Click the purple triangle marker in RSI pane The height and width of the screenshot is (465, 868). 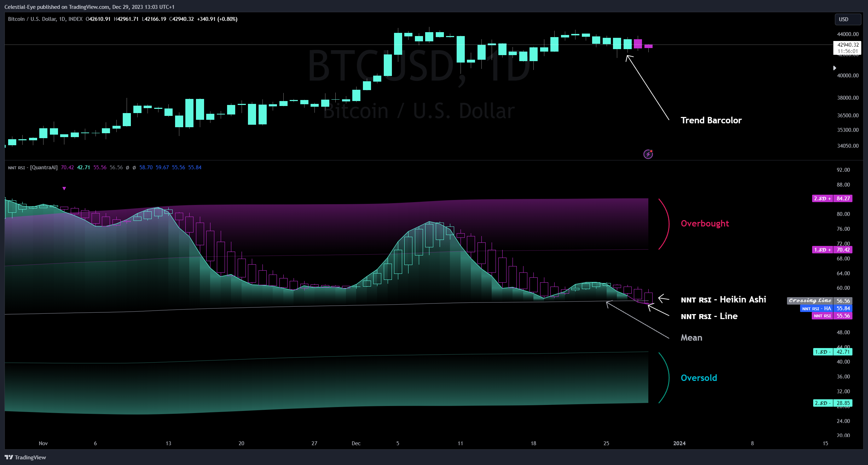64,189
